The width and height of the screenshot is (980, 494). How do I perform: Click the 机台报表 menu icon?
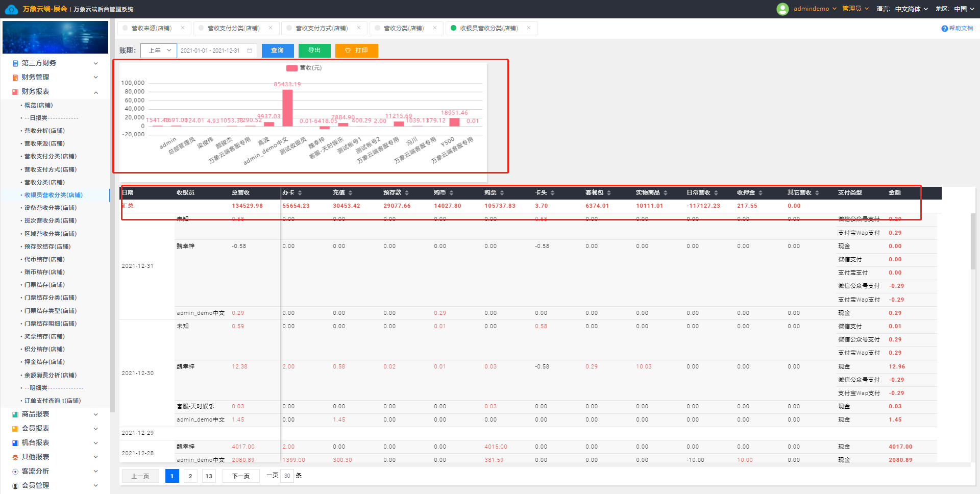point(15,443)
